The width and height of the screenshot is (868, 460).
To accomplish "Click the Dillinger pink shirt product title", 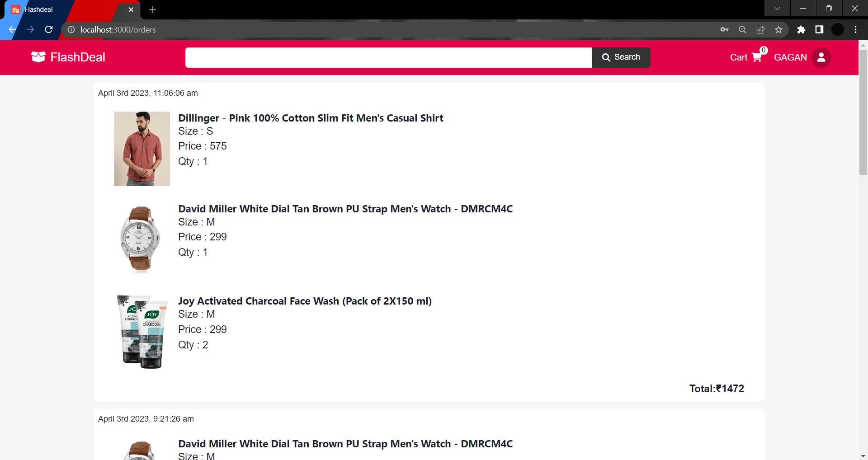I will [x=311, y=118].
